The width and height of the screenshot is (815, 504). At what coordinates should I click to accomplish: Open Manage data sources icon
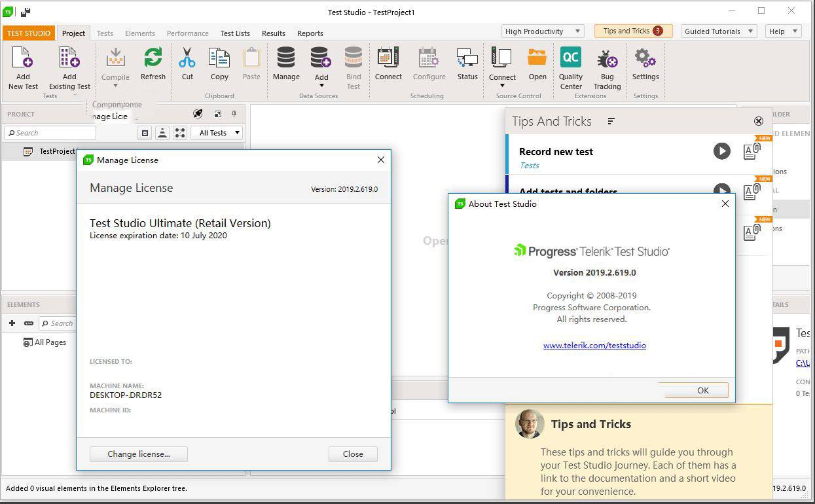(x=286, y=58)
